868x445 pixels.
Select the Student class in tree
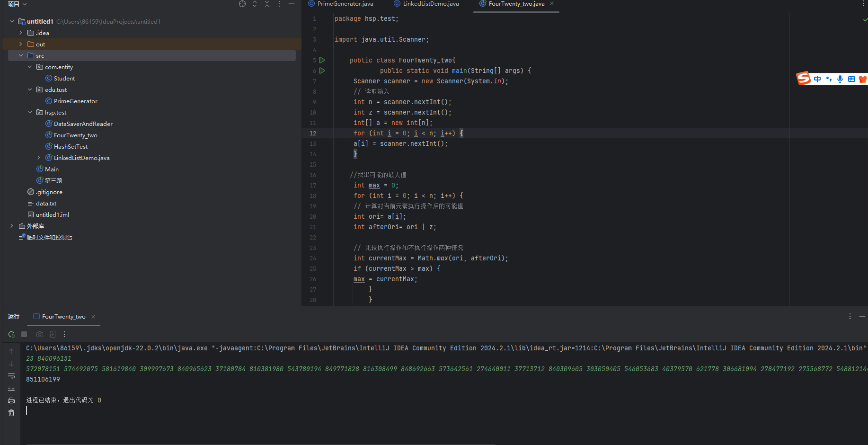tap(60, 78)
